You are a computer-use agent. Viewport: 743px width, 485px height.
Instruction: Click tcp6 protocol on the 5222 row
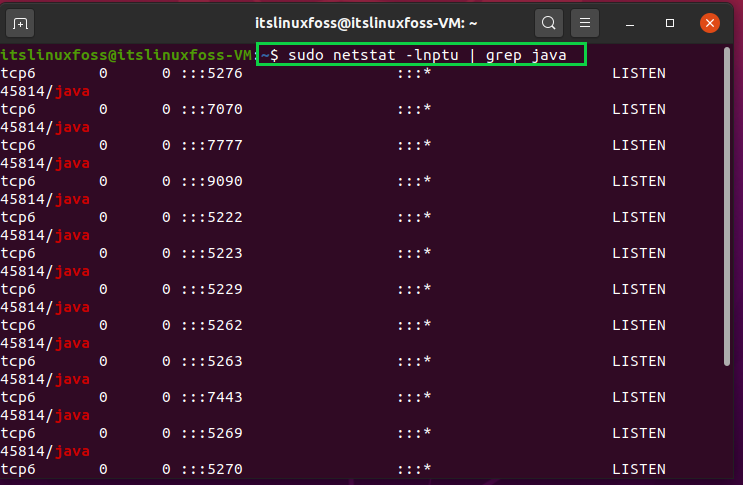[18, 217]
